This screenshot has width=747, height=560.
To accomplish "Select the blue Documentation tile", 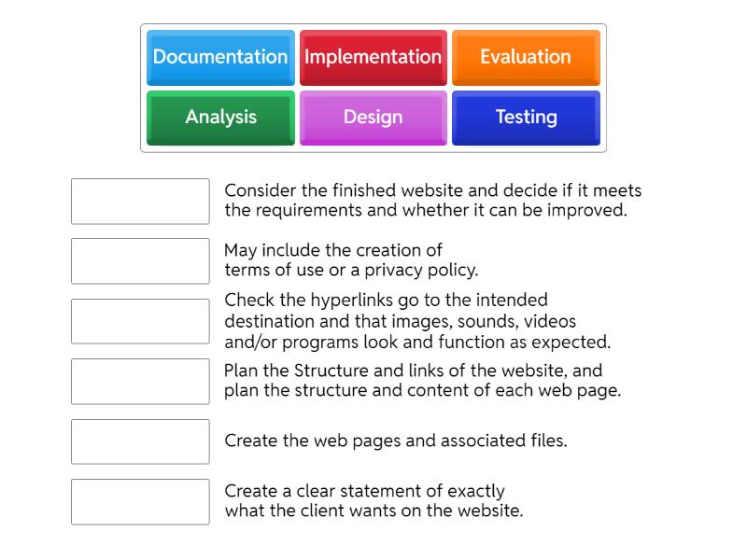I will [x=220, y=57].
